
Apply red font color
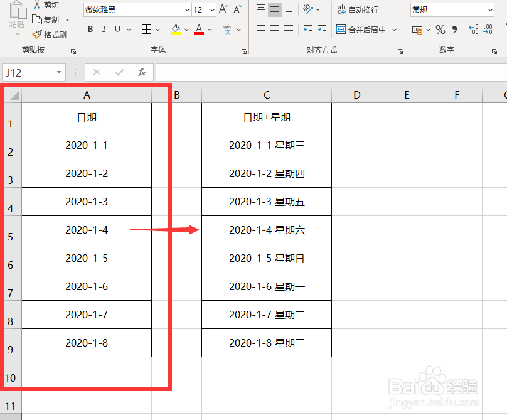[x=199, y=30]
